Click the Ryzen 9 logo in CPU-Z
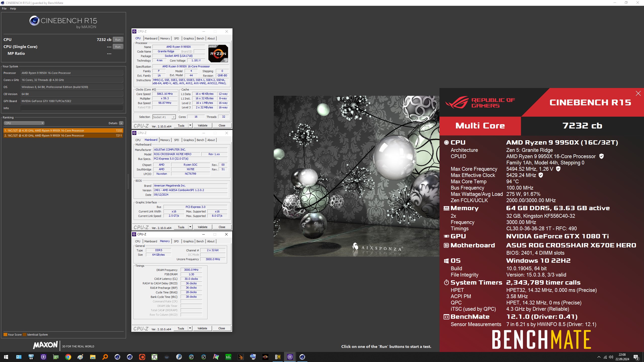The image size is (644, 362). (218, 53)
